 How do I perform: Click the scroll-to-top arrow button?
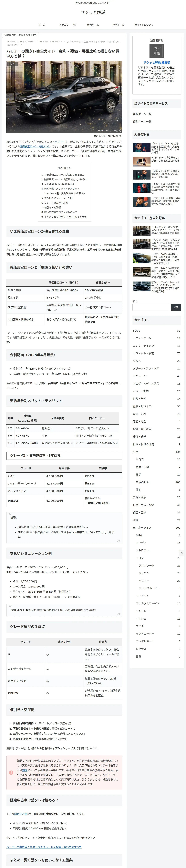(182, 553)
